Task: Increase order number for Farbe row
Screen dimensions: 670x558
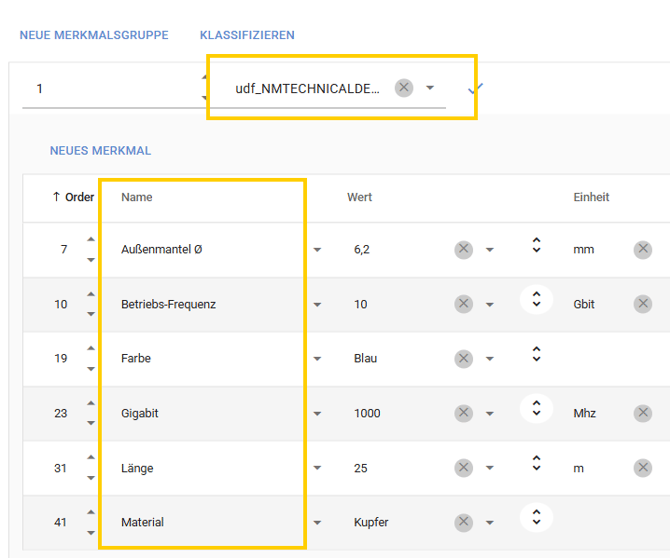Action: (x=91, y=349)
